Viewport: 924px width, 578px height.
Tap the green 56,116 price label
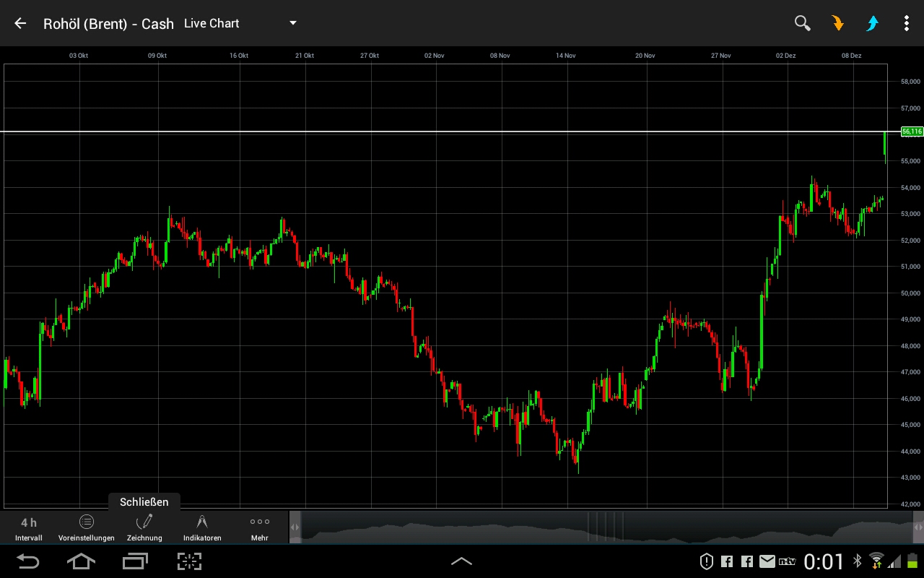point(911,131)
